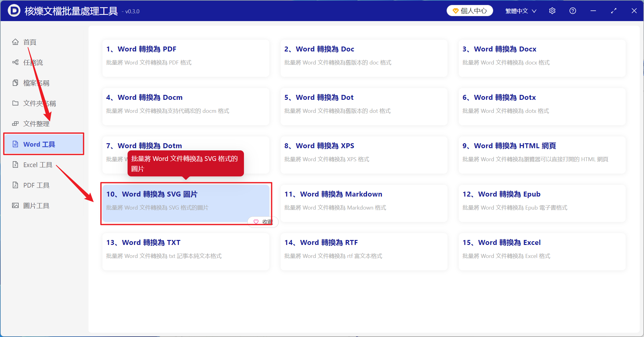Click description 批量將 Word 文件轉換為 Epub 電子書格式
This screenshot has height=337, width=644.
click(515, 208)
